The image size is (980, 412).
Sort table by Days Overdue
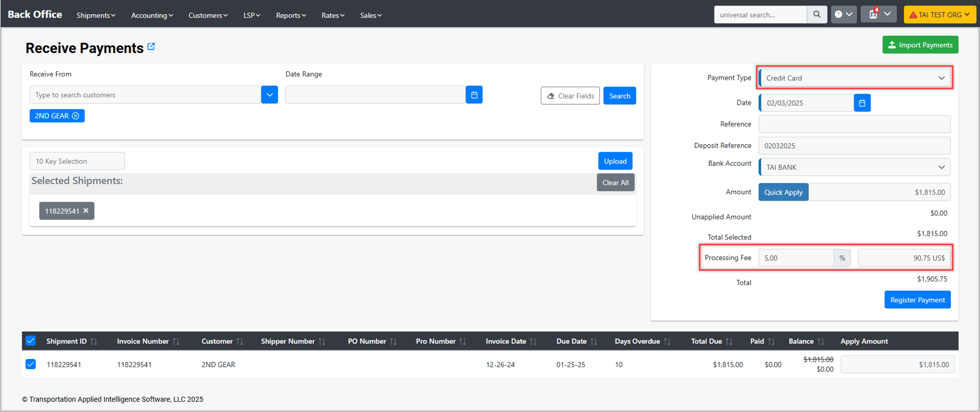click(x=667, y=341)
